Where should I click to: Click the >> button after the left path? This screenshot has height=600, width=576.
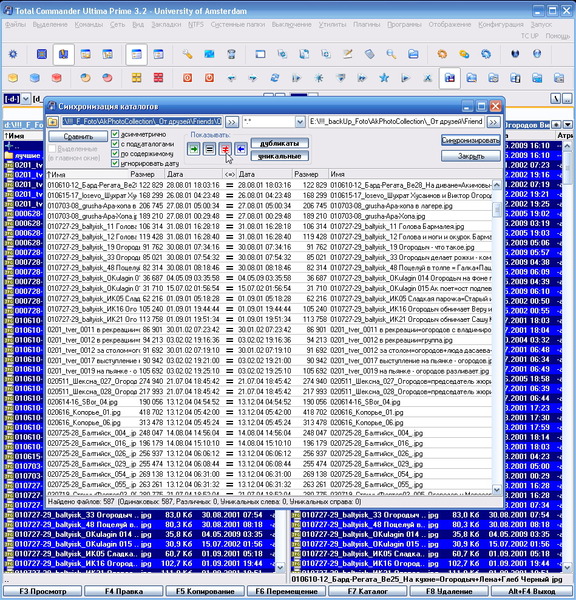[232, 122]
